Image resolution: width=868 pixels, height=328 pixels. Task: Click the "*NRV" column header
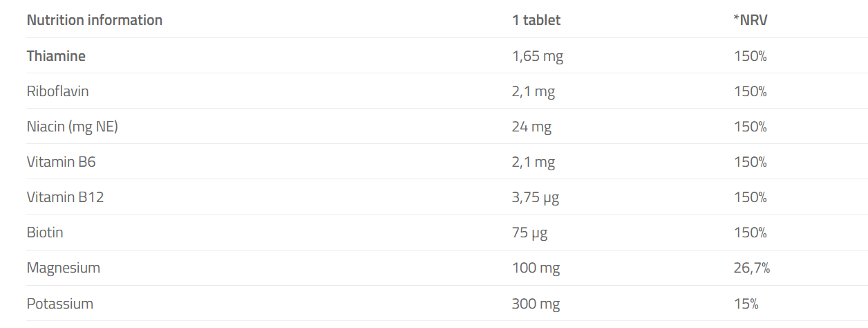(751, 20)
